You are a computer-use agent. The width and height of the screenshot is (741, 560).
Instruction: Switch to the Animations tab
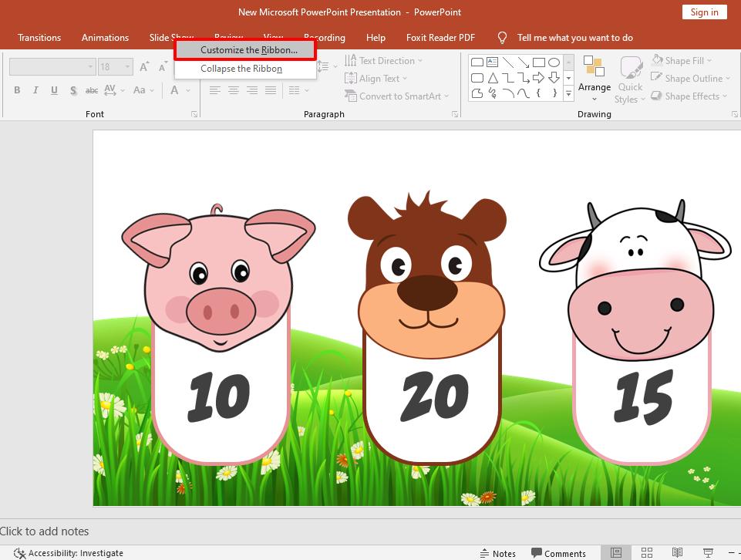tap(105, 37)
